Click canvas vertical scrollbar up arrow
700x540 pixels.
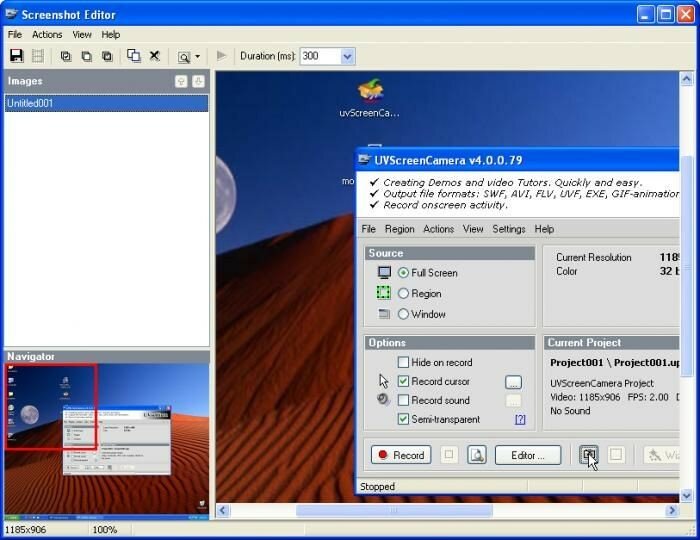coord(687,79)
